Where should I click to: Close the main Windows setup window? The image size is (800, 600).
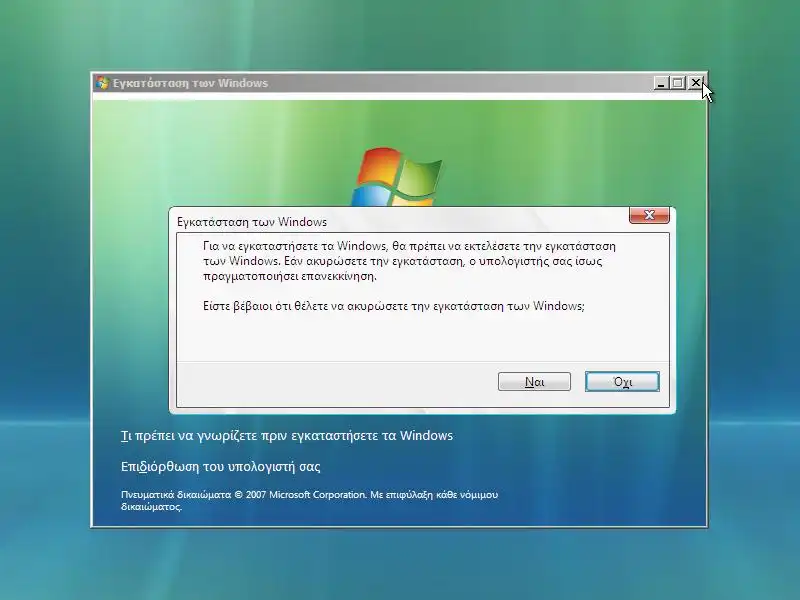point(695,83)
